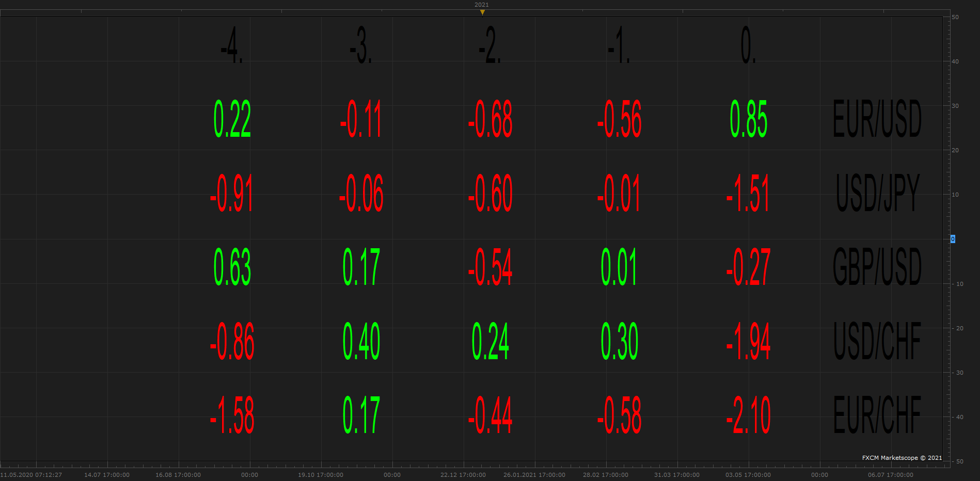Click USD/JPY value -1.51
Screen dimensions: 980x481
click(748, 193)
